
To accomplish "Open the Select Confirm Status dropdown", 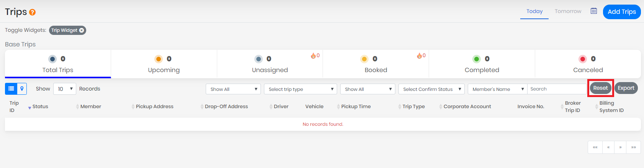I will click(431, 89).
